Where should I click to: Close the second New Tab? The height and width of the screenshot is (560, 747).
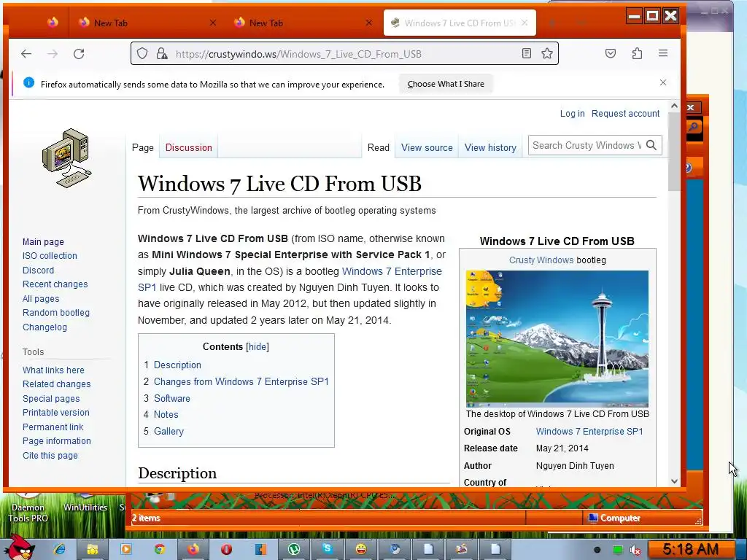click(x=368, y=23)
